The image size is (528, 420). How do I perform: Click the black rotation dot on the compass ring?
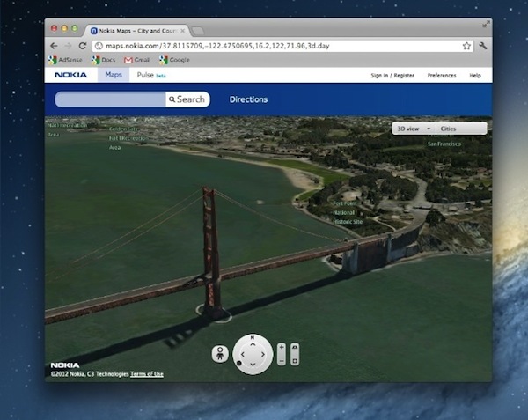(239, 363)
